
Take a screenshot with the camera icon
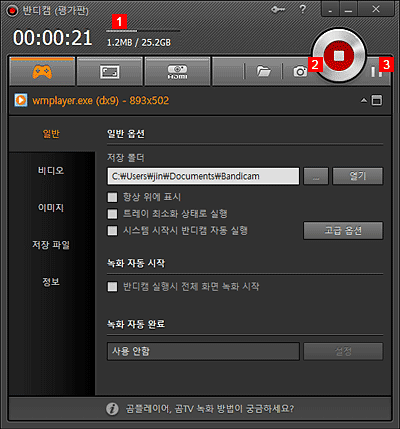tap(300, 71)
